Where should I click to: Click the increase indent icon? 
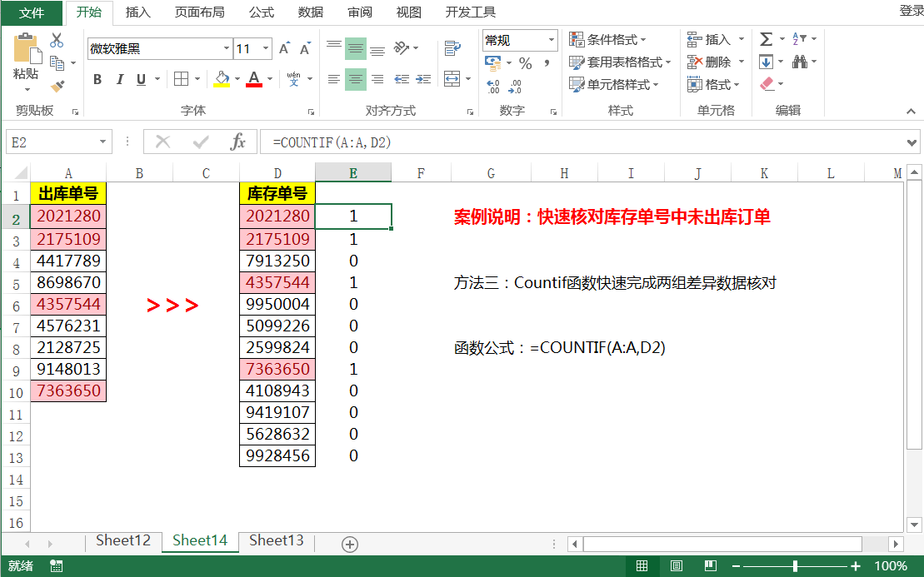click(x=424, y=79)
